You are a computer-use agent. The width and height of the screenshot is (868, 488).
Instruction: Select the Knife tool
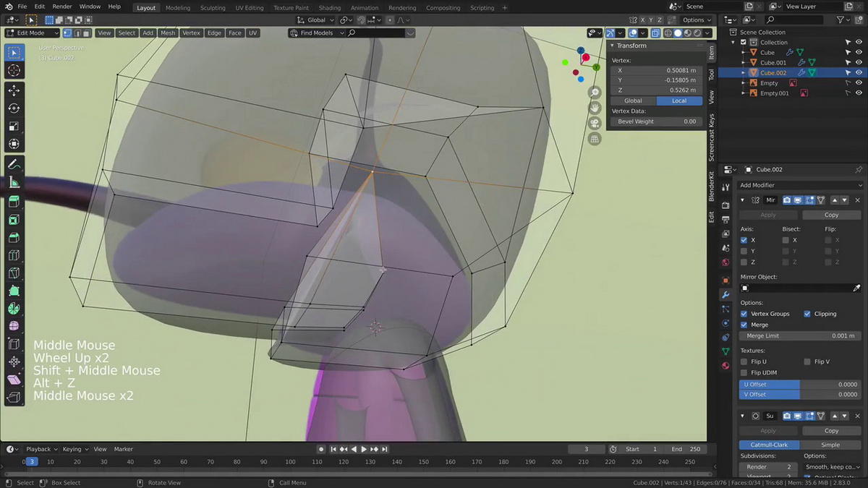[14, 273]
